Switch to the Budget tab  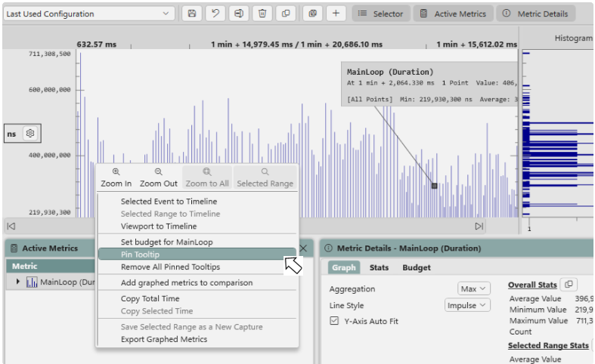pyautogui.click(x=417, y=267)
